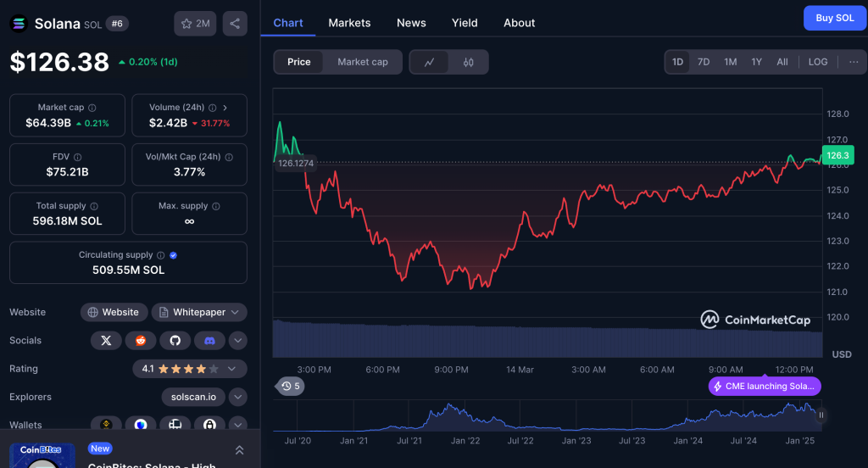Open the third wallet icon
Screen dimensions: 868x468
[x=175, y=424]
